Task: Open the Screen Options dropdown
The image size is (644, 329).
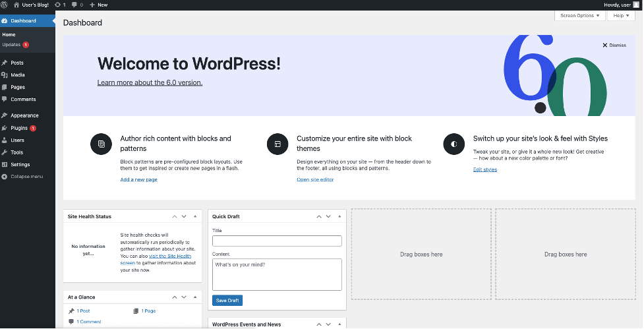Action: pos(579,16)
